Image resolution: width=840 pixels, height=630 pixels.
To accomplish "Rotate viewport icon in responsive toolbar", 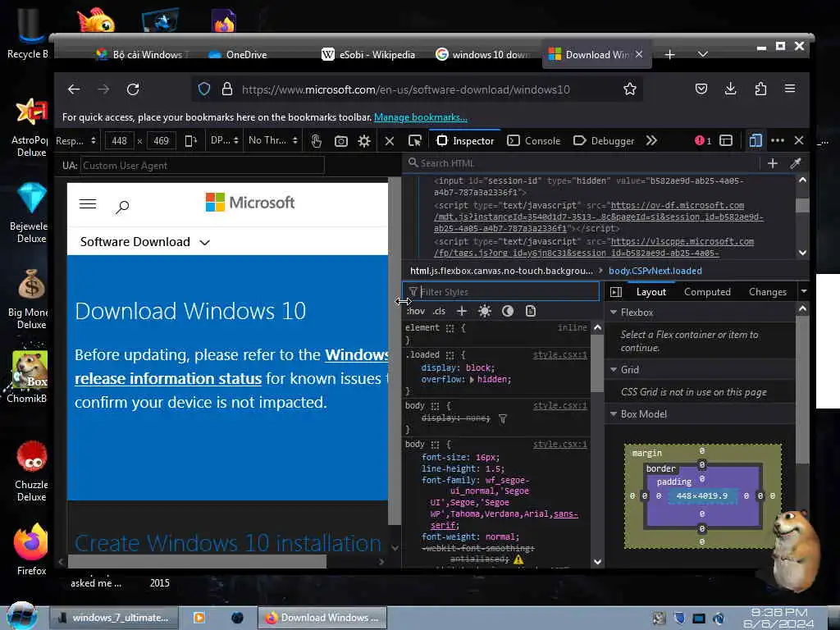I will coord(190,141).
